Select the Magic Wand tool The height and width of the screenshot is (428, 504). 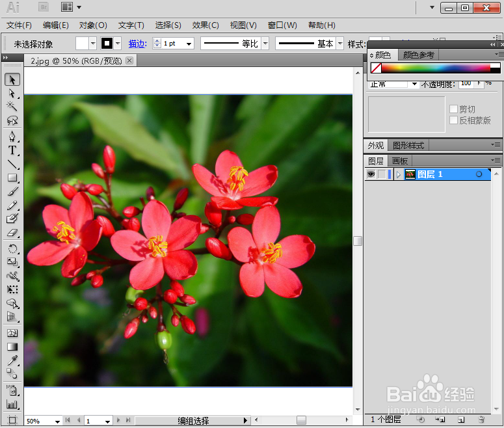(x=12, y=106)
